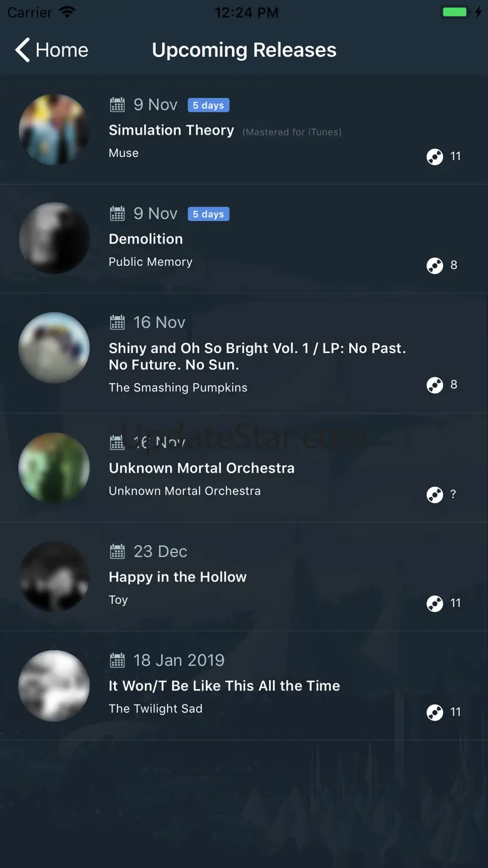Tap Public Memory album artwork thumbnail
This screenshot has width=488, height=868.
54,238
